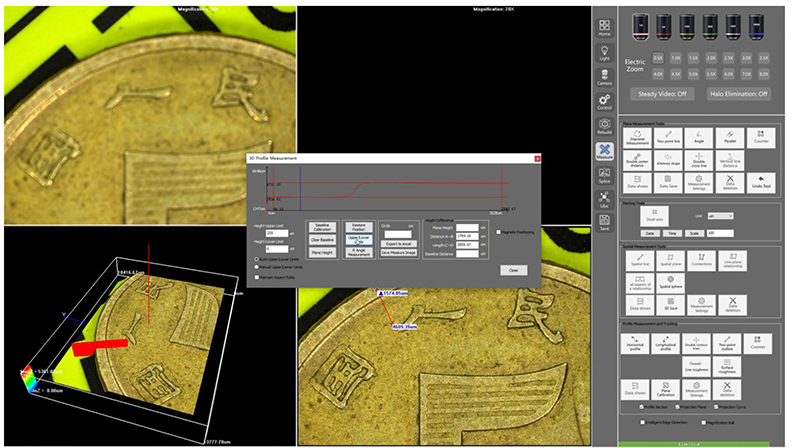Click the Restore Position button

359,227
